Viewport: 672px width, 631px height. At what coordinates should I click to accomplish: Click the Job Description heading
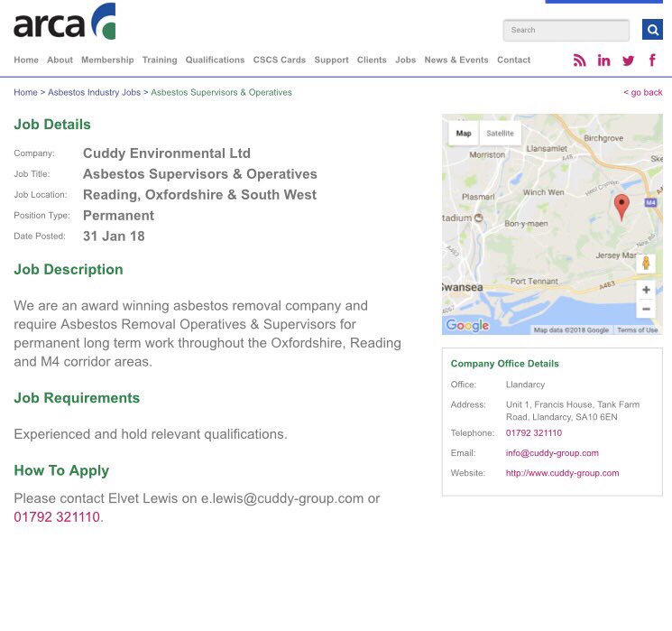pos(69,269)
